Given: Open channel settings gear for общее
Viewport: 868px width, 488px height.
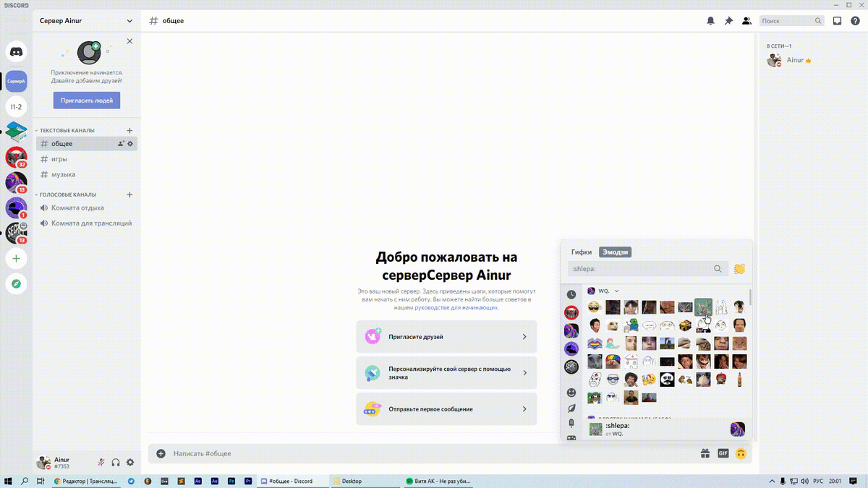Looking at the screenshot, I should 131,144.
